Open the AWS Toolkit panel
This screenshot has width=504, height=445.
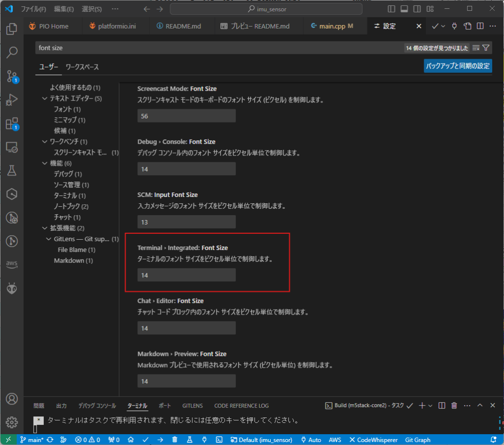tap(12, 265)
